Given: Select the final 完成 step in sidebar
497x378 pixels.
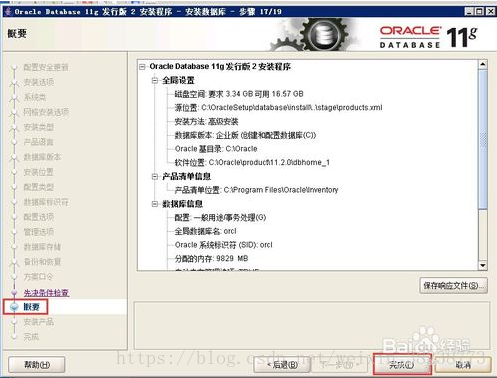Looking at the screenshot, I should tap(31, 337).
